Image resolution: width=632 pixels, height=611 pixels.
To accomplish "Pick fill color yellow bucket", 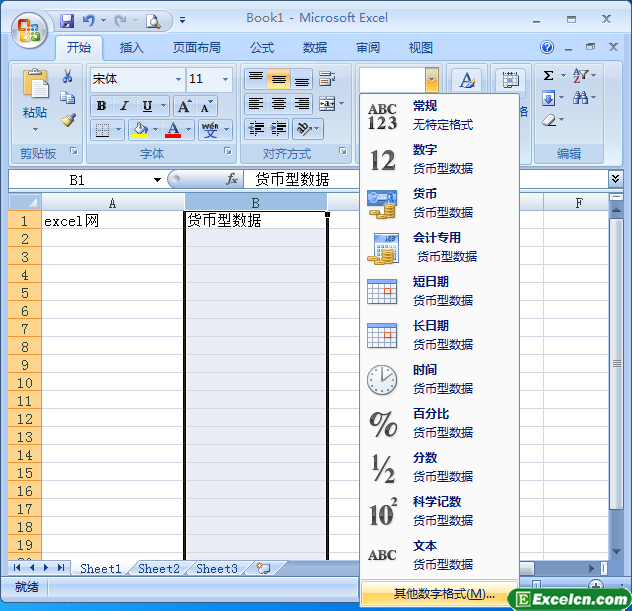I will [x=140, y=130].
